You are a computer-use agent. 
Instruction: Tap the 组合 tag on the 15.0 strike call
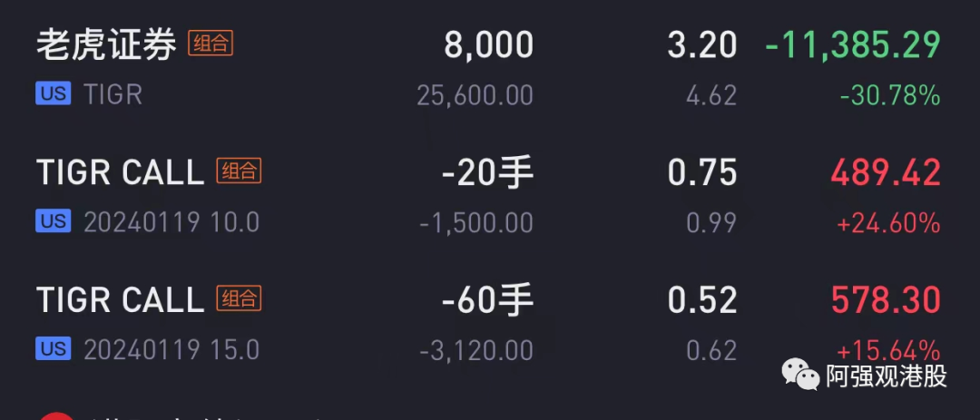coord(239,298)
